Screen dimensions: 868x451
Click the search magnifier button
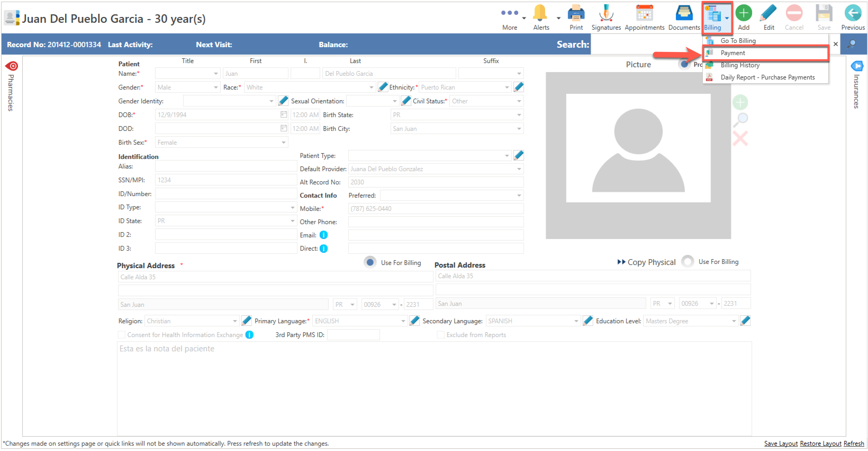[852, 44]
